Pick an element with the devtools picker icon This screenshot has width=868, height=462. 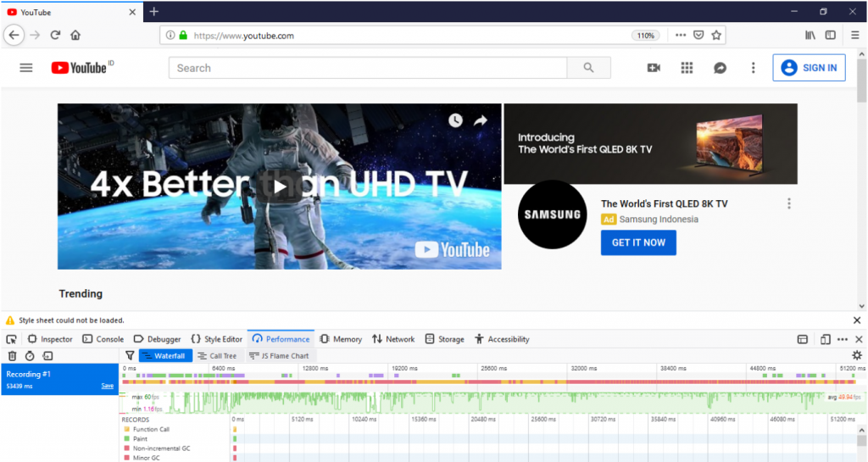[12, 339]
